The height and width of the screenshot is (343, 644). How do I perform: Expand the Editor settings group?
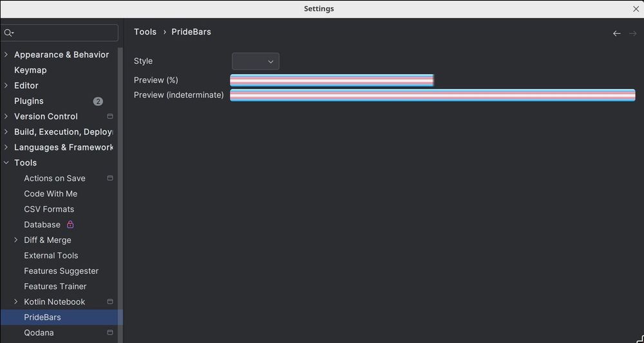6,86
